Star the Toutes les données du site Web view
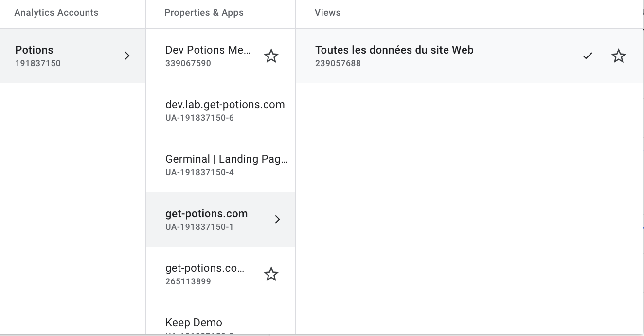Image resolution: width=644 pixels, height=336 pixels. pos(618,56)
